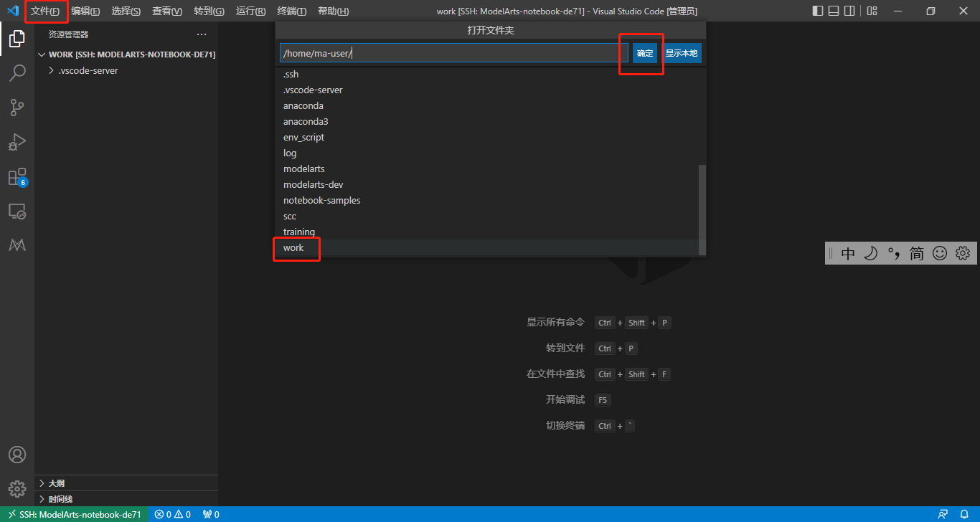Open errors and warnings count in status bar
Screen dimensions: 980x522
[173, 514]
